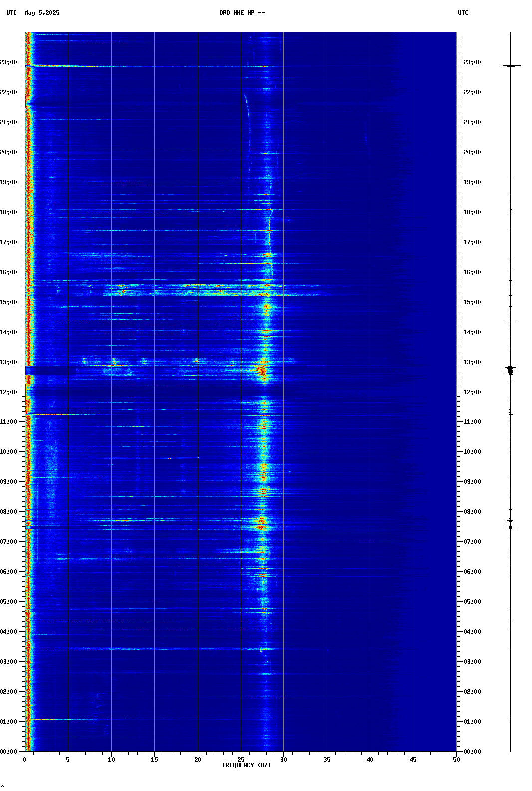532x791 pixels.
Task: Click the right-axis 02:00 time label
Action: 472,692
